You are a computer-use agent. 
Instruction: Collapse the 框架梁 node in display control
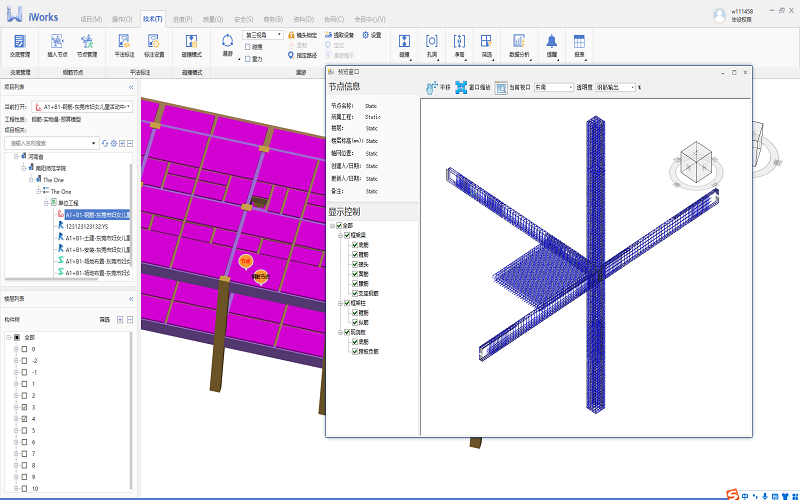(x=340, y=235)
